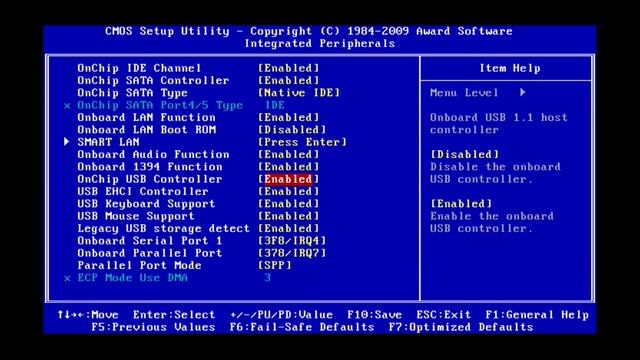Open Onboard Serial Port 1 [3F8/IRQ4] value
The height and width of the screenshot is (360, 640).
pos(292,241)
